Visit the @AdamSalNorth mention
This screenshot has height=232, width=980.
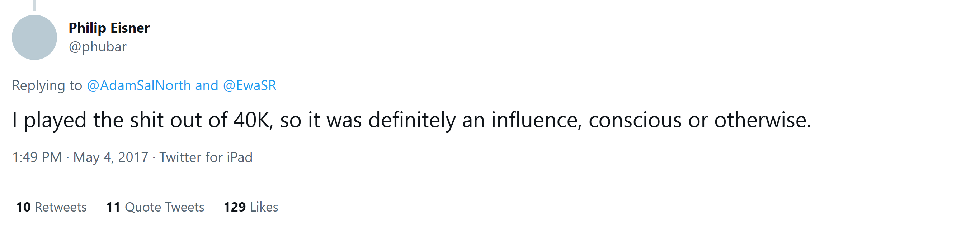(139, 85)
